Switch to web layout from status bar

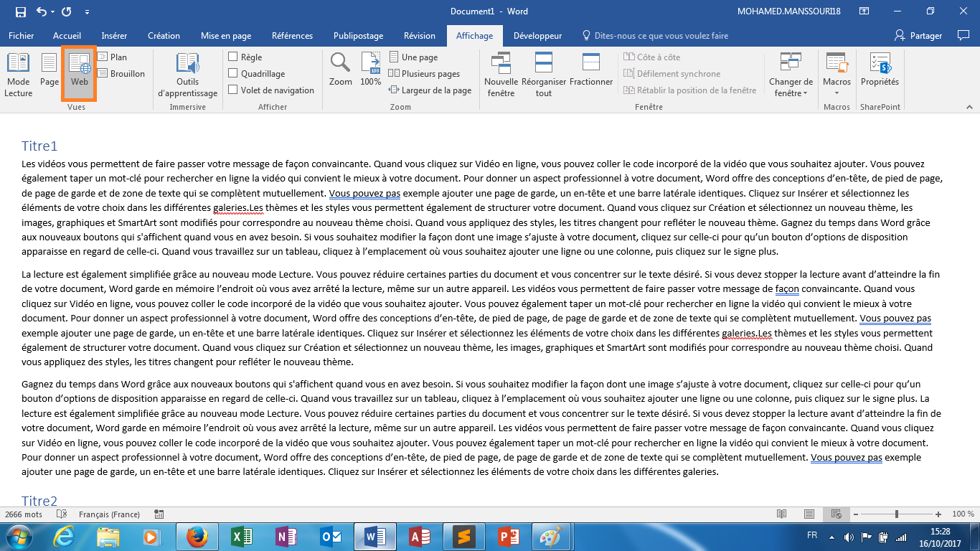click(836, 514)
